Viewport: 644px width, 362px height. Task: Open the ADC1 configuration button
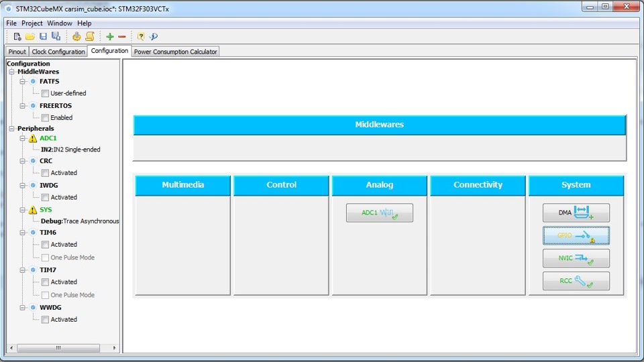(380, 213)
